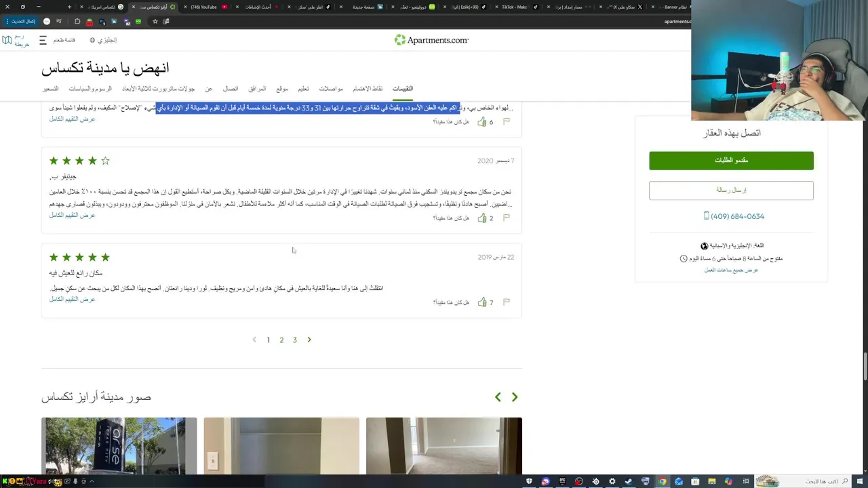Select the transportation (مواصلات) tab
The image size is (868, 488).
click(x=331, y=89)
